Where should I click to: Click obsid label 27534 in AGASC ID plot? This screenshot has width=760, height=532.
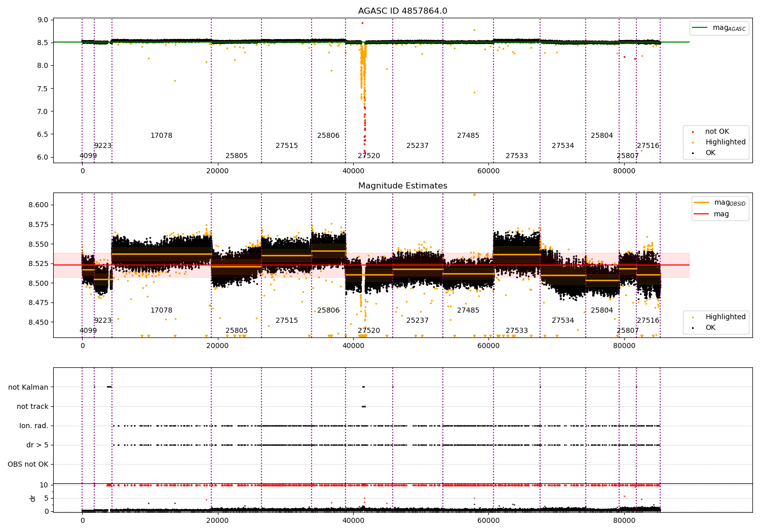click(563, 145)
